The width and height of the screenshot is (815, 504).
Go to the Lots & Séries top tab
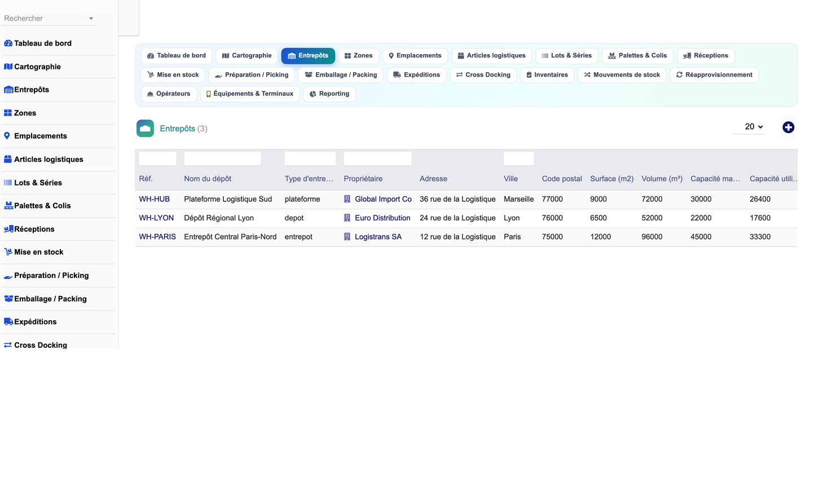567,56
